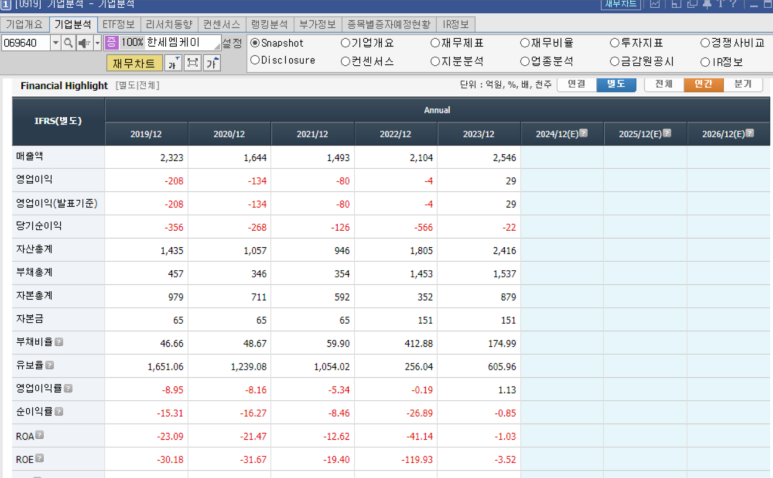
Task: Click the chart icon in title bar
Action: click(655, 3)
